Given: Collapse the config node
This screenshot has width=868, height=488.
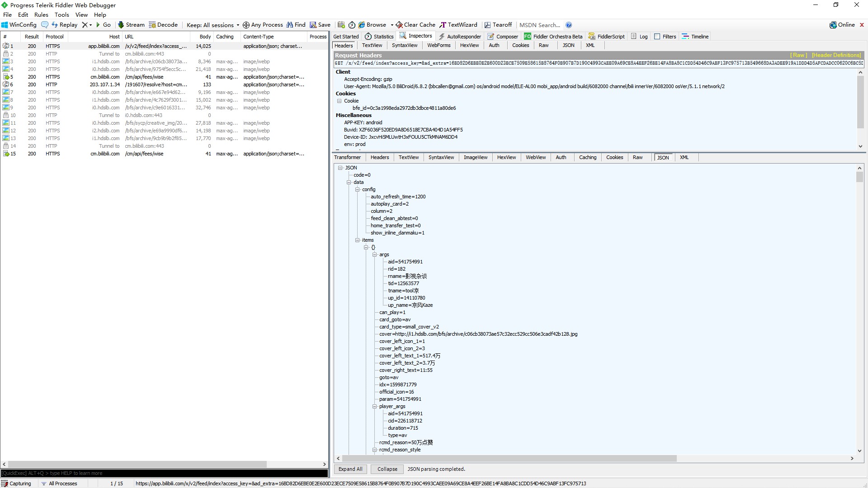Looking at the screenshot, I should click(358, 189).
